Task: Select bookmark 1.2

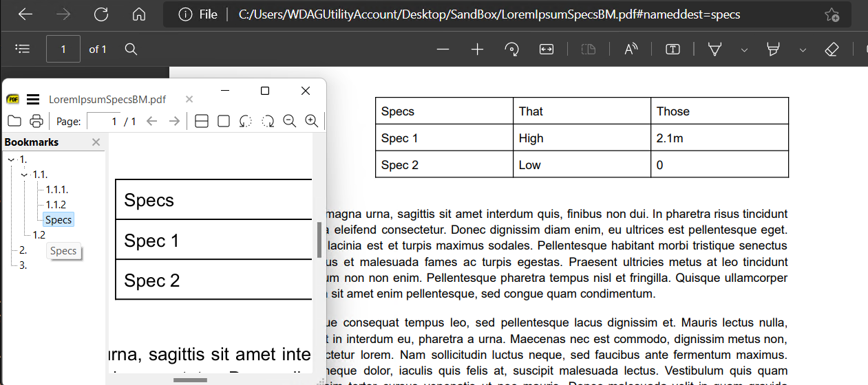Action: coord(39,235)
